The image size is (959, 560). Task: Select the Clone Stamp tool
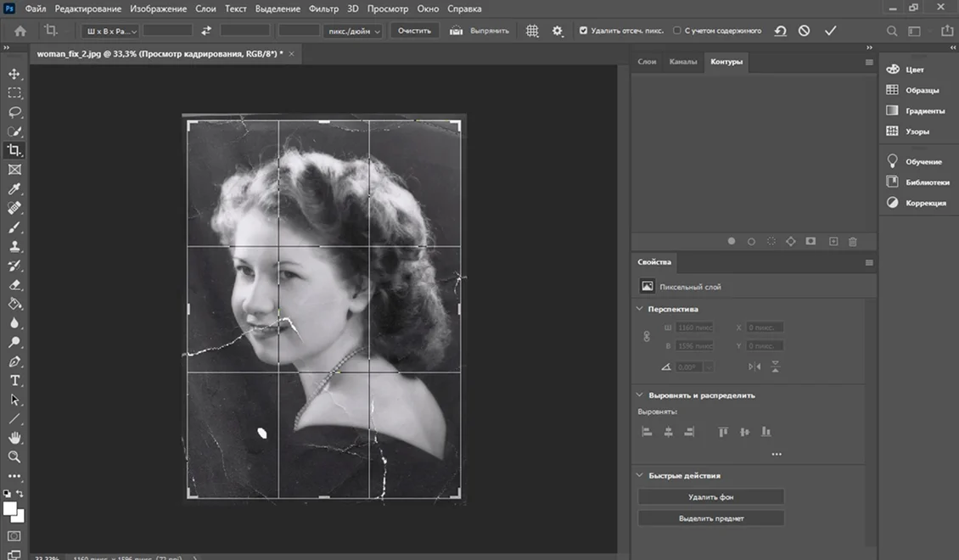pos(14,247)
